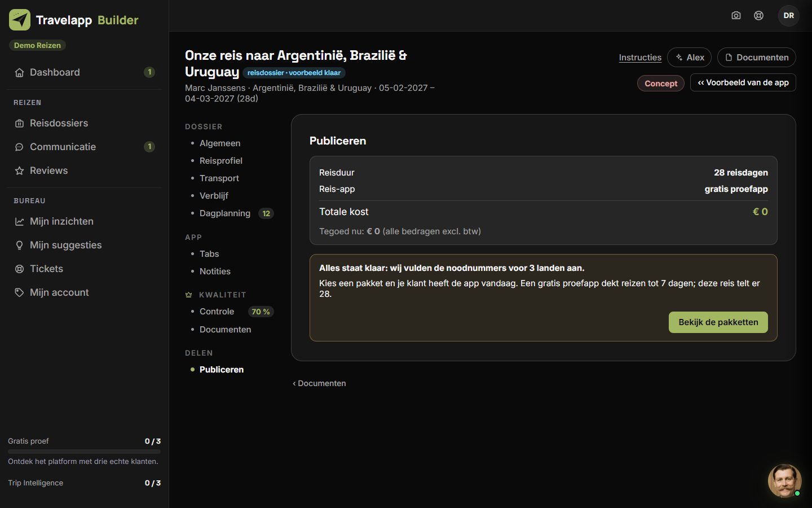Open the Reisprofiel section
This screenshot has width=812, height=508.
point(220,161)
